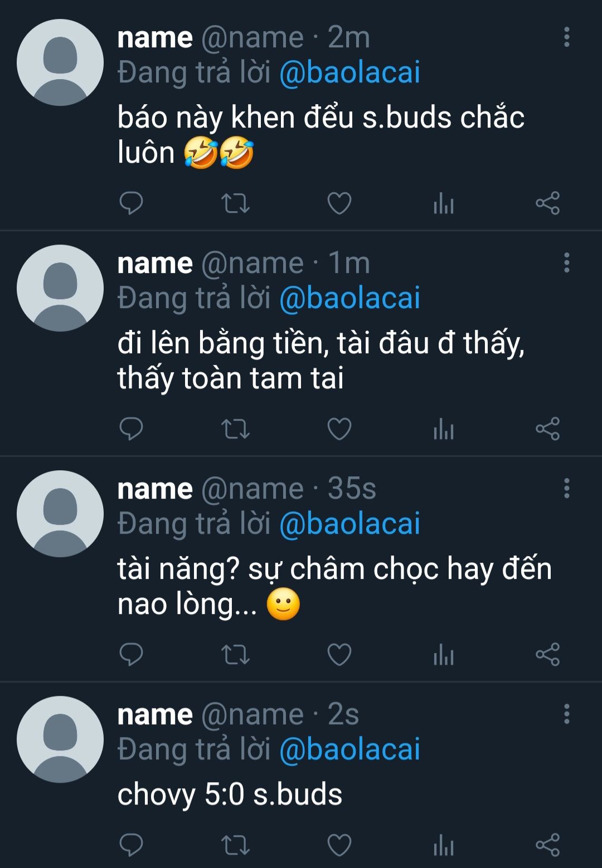Open @baolacai link in the 2m tweet
The image size is (602, 868).
tap(349, 73)
